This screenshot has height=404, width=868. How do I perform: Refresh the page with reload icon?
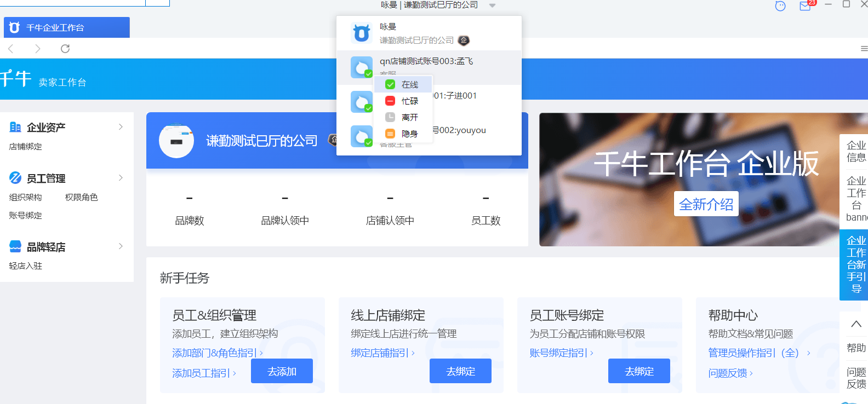tap(65, 49)
